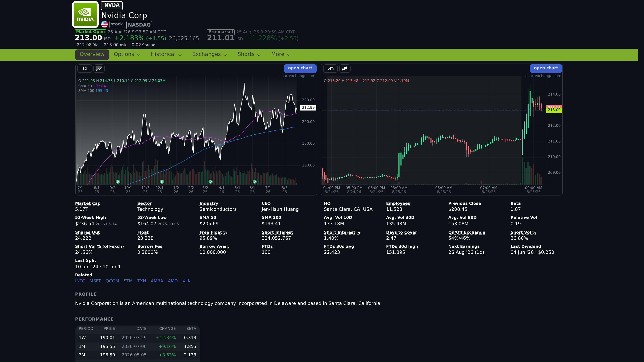Image resolution: width=644 pixels, height=362 pixels.
Task: Open related ticker QCOM
Action: pyautogui.click(x=112, y=281)
